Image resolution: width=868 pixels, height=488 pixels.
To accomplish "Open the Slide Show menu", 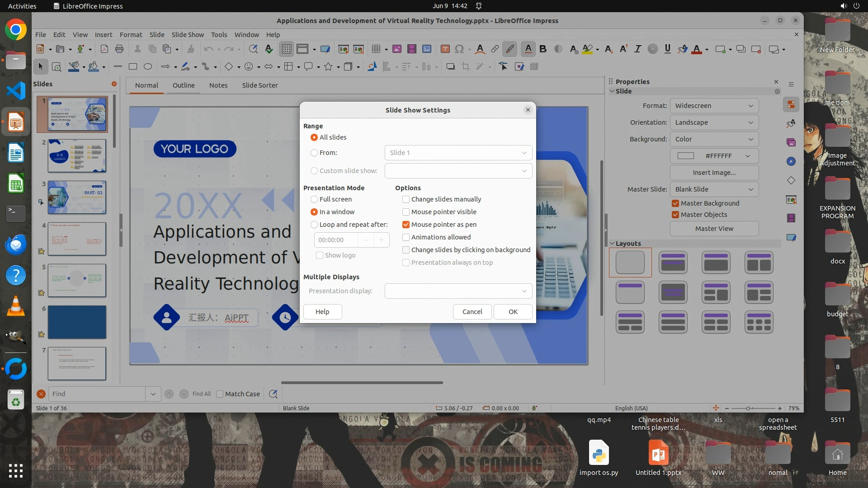I will click(187, 35).
